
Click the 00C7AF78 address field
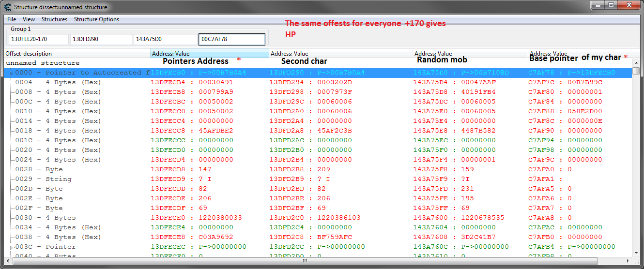(x=231, y=39)
